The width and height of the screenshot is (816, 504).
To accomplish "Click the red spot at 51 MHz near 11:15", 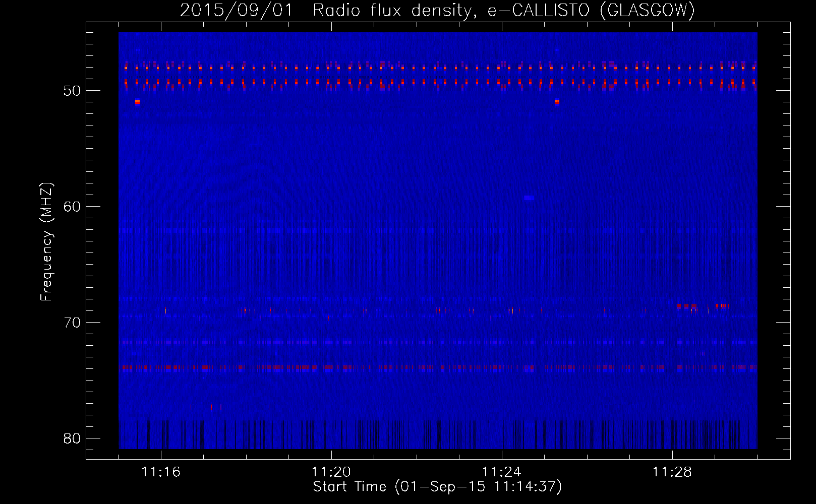I will click(x=137, y=102).
